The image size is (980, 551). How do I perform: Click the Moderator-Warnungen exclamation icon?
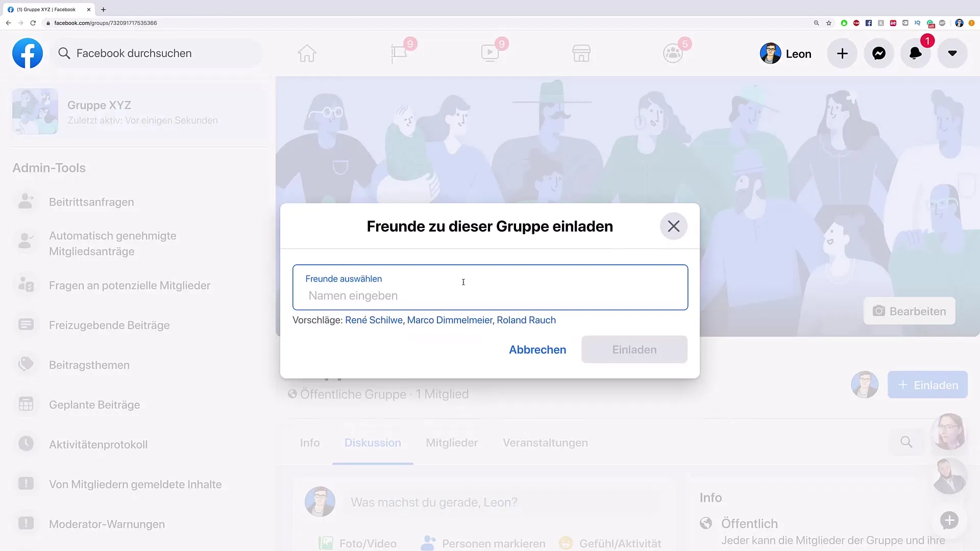(x=26, y=523)
